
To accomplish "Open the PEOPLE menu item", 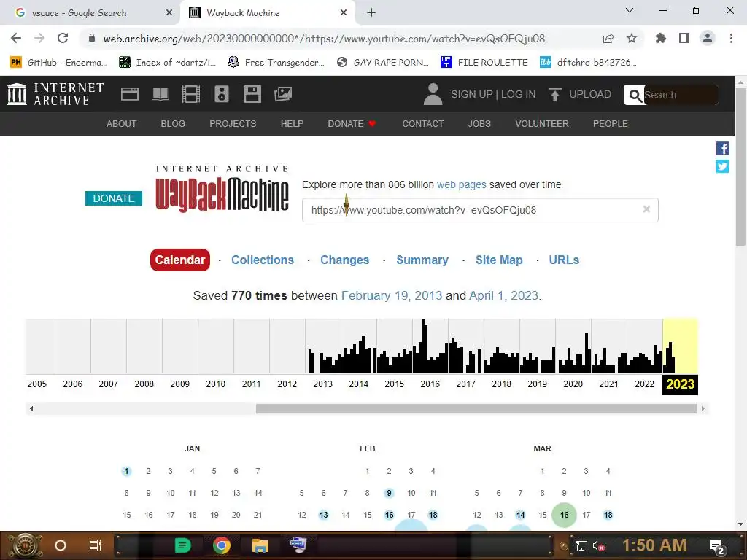I will pos(611,124).
